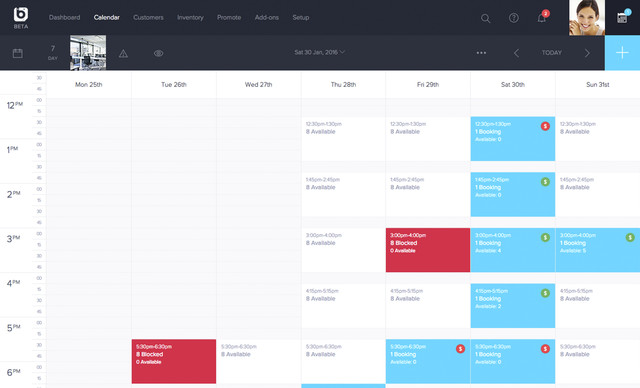
Task: Select the office product thumbnail
Action: tap(88, 53)
